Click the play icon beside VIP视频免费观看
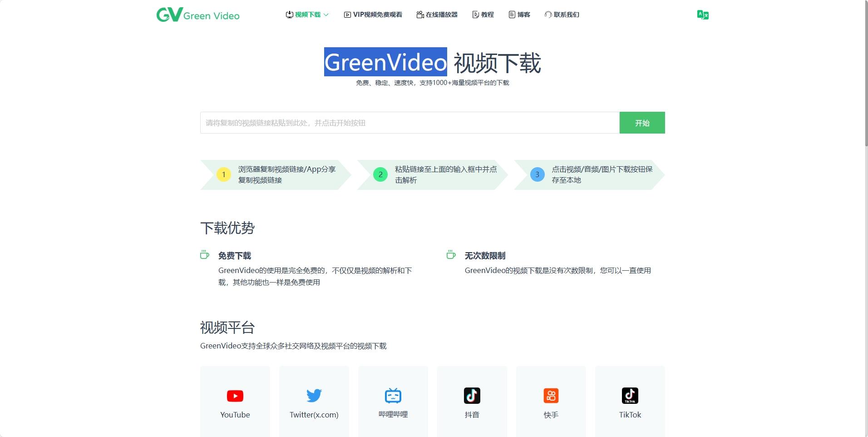This screenshot has width=868, height=437. click(347, 14)
